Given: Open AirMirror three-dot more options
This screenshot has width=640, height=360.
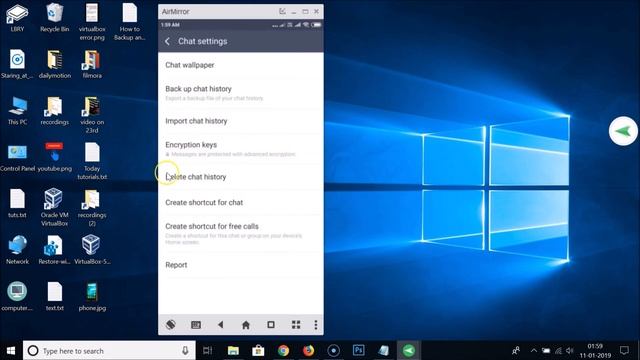Looking at the screenshot, I should coord(316,325).
